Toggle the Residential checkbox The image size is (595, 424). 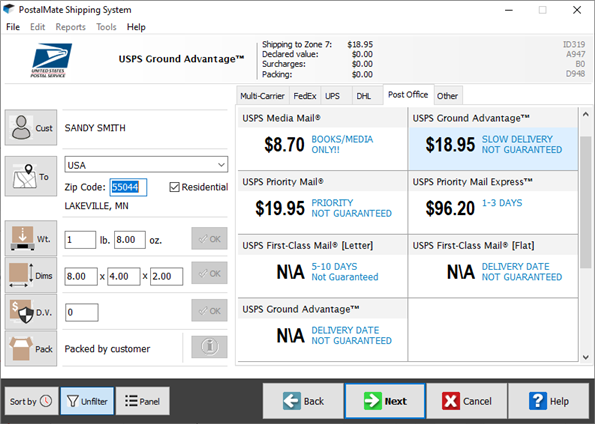pos(175,187)
